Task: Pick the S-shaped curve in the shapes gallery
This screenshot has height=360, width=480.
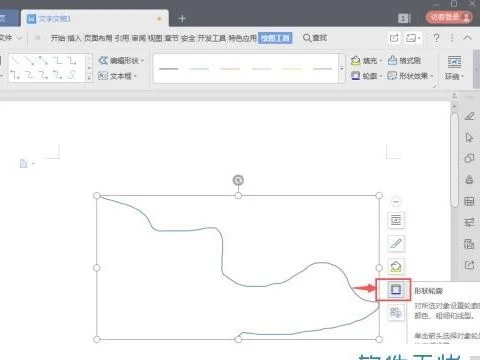Action: [72, 75]
